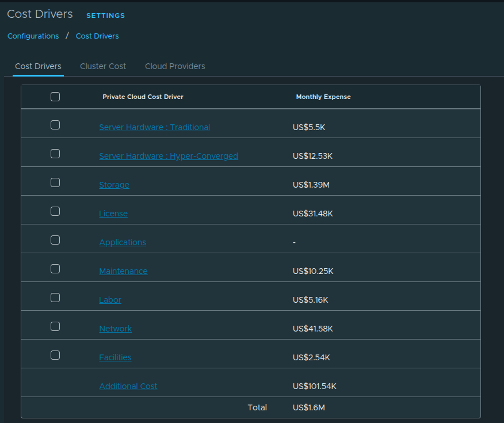View the Network cost driver
The width and height of the screenshot is (504, 423).
(x=115, y=329)
